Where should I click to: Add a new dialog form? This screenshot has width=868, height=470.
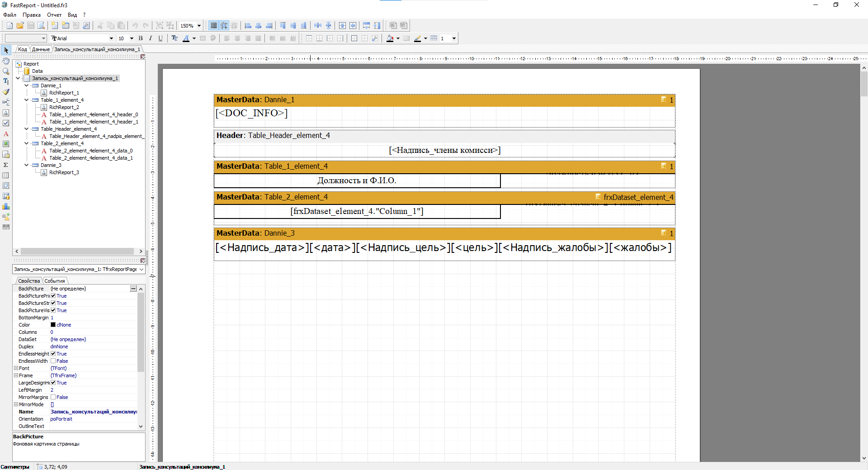66,26
